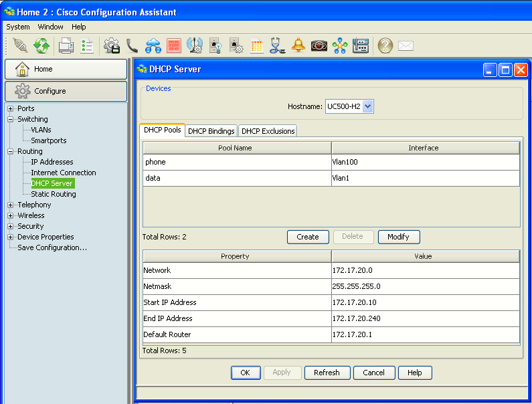Click the Vlan1 interface cell
The image size is (532, 404).
(x=426, y=178)
